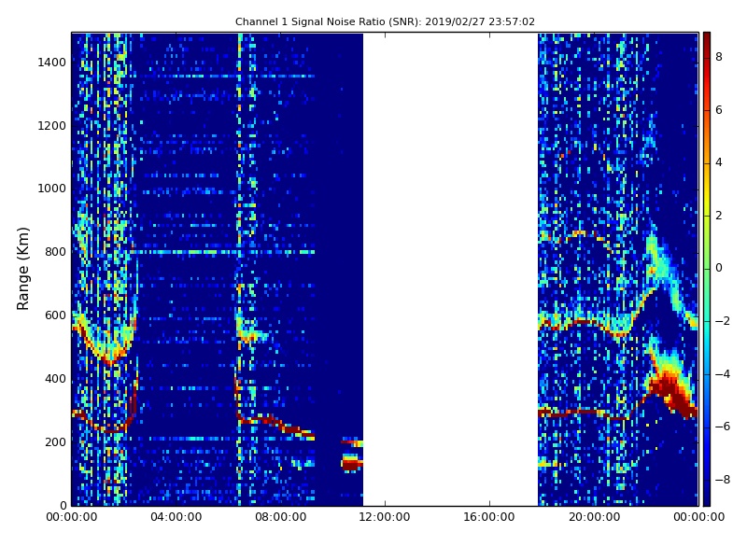This screenshot has height=560, width=747.
Task: Click the green middle of the colorbar
Action: click(x=707, y=269)
